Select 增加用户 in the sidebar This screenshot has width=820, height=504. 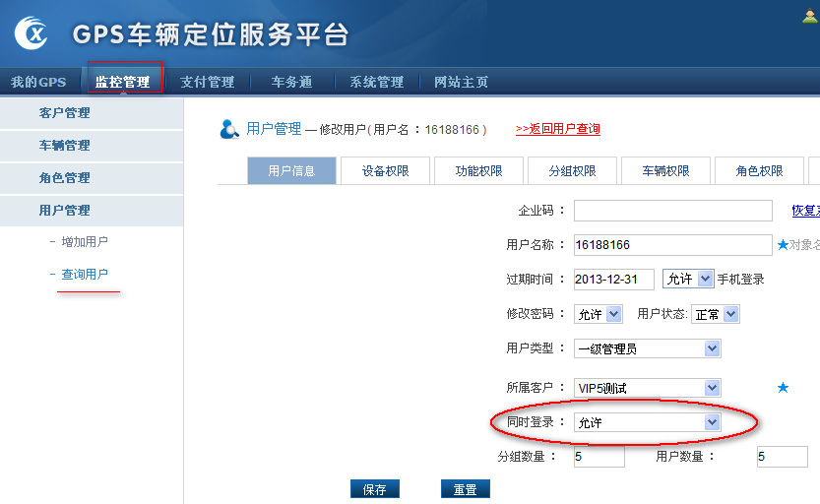[x=85, y=241]
